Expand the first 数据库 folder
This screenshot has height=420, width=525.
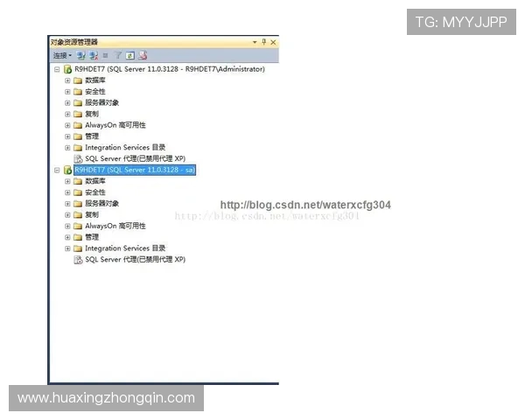pos(67,80)
